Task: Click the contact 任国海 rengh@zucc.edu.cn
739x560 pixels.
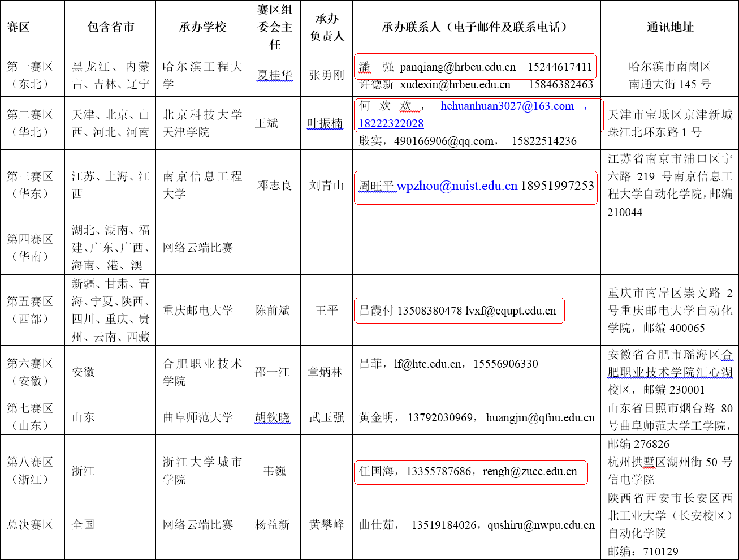Action: tap(468, 471)
